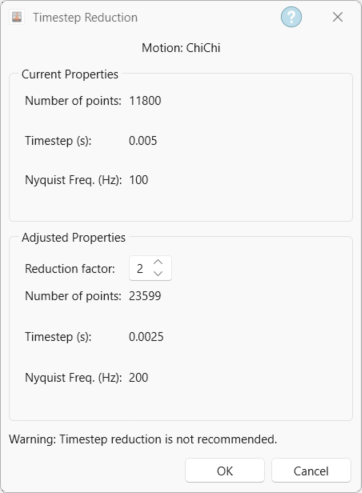Click the current Nyquist frequency value 100
This screenshot has height=493, width=362.
[x=139, y=180]
